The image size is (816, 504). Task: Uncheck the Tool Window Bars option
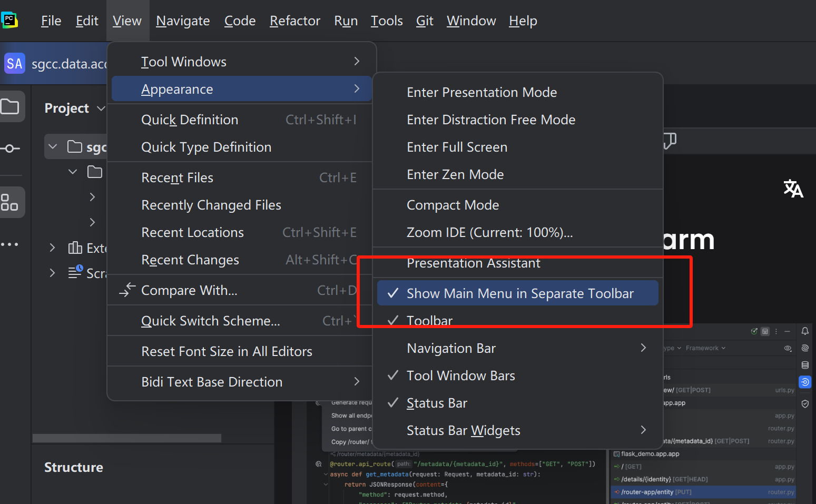[x=460, y=375]
